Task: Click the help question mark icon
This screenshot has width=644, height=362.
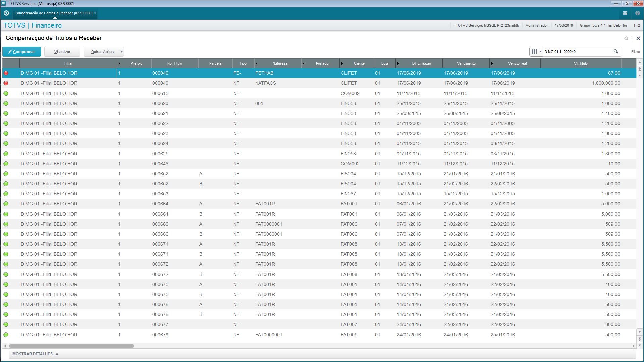Action: coord(637,13)
